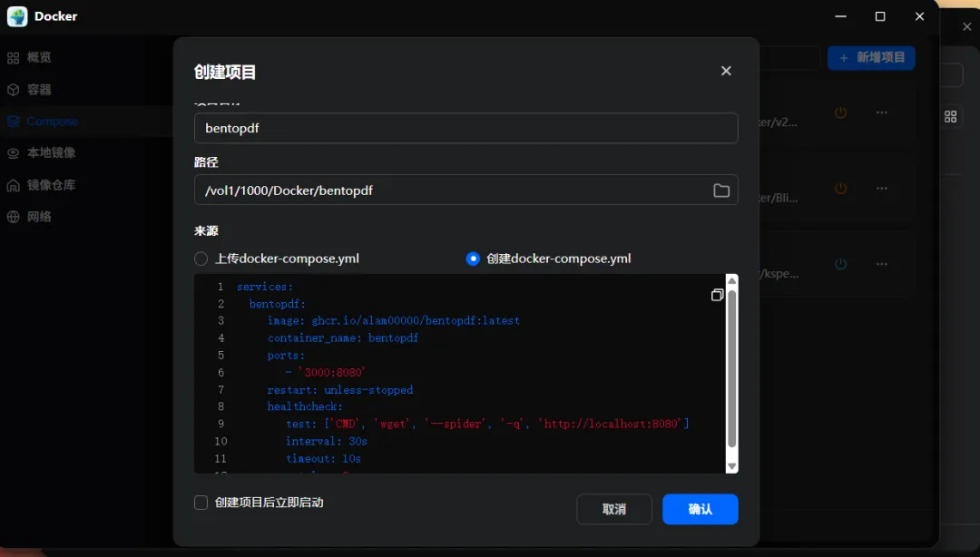This screenshot has width=980, height=557.
Task: Open the 本地镜像 local images item
Action: click(x=41, y=152)
